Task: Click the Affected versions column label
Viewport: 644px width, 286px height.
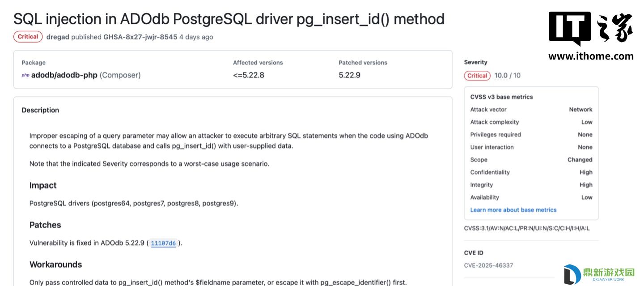Action: [x=258, y=63]
